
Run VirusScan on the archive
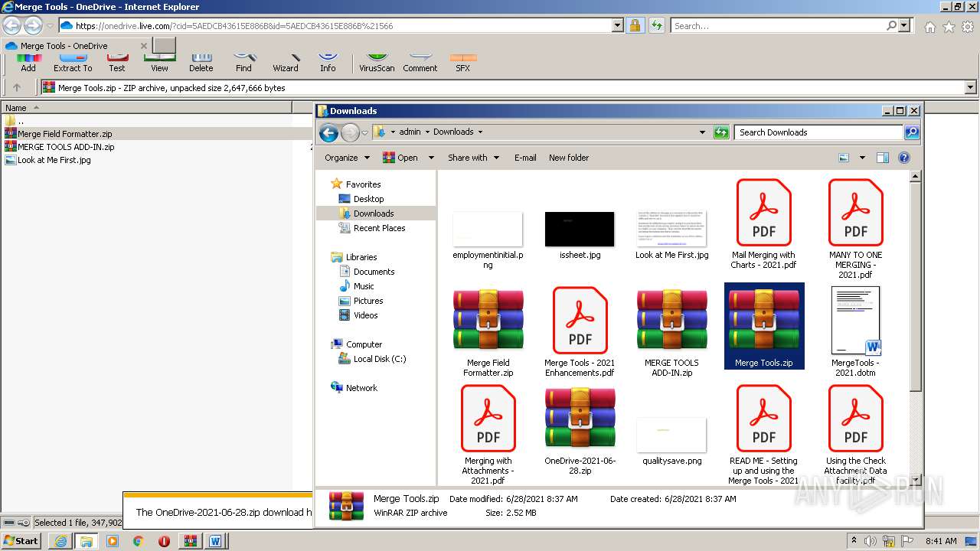coord(377,62)
